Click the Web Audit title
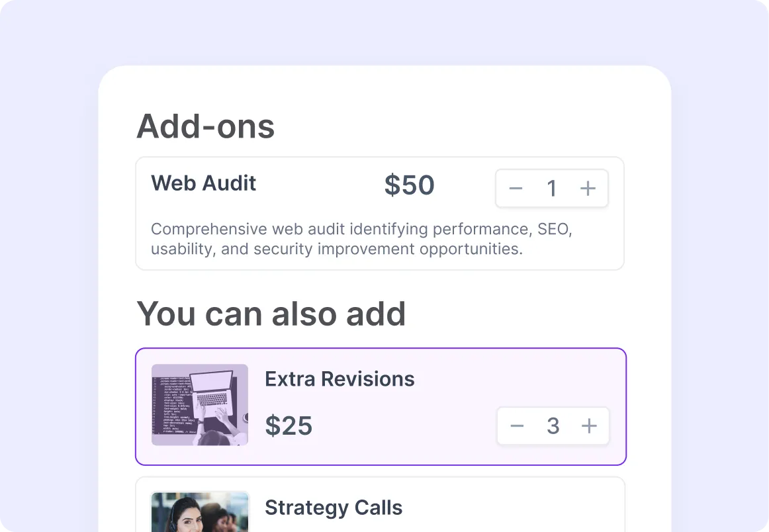Image resolution: width=769 pixels, height=532 pixels. (x=203, y=183)
